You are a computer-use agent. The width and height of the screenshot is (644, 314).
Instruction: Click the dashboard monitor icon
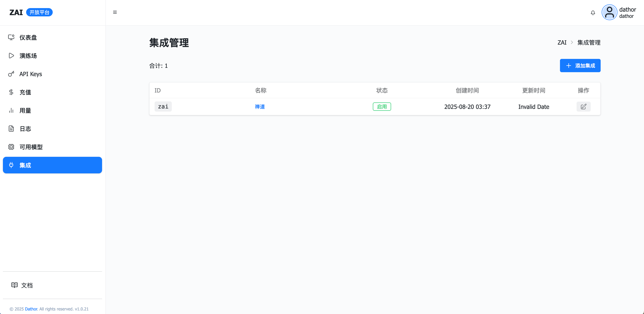point(11,37)
